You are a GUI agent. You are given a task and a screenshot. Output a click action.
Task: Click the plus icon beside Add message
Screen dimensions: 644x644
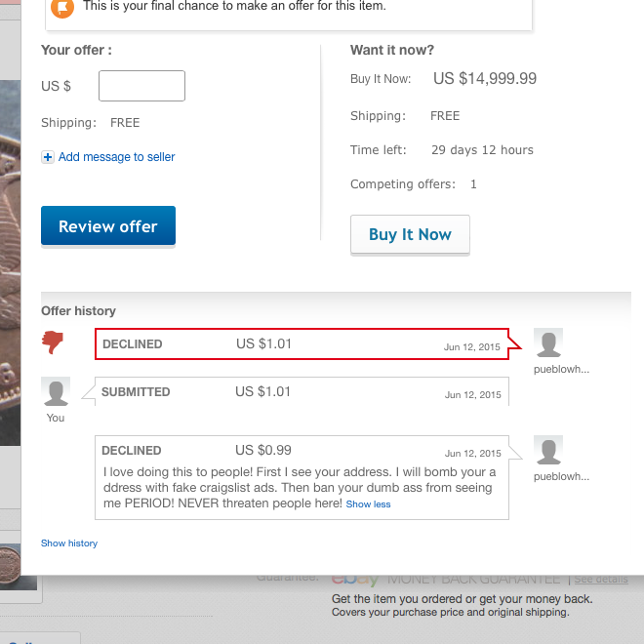(x=48, y=157)
